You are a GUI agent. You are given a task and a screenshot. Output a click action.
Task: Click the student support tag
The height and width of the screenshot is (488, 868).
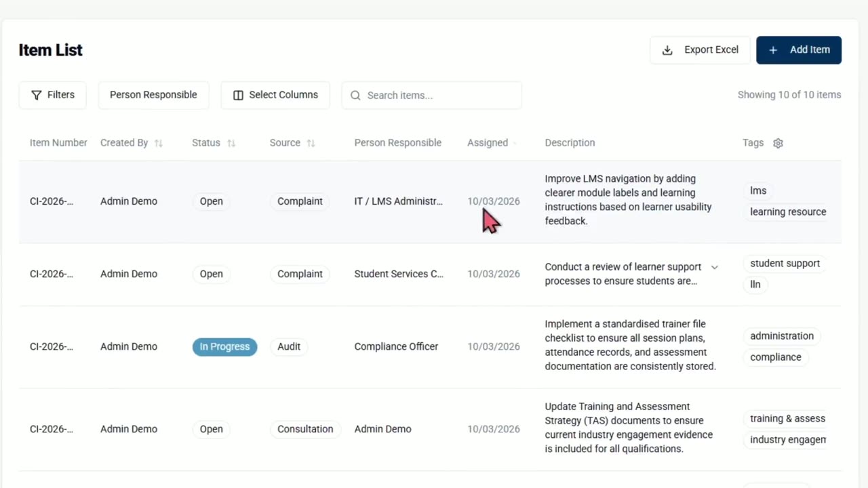785,264
